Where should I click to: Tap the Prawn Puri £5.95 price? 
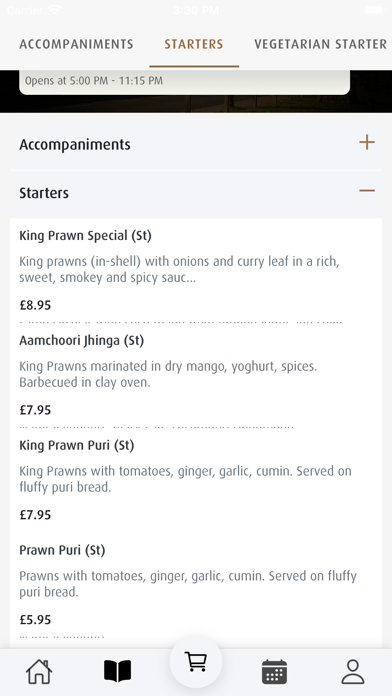coord(35,619)
